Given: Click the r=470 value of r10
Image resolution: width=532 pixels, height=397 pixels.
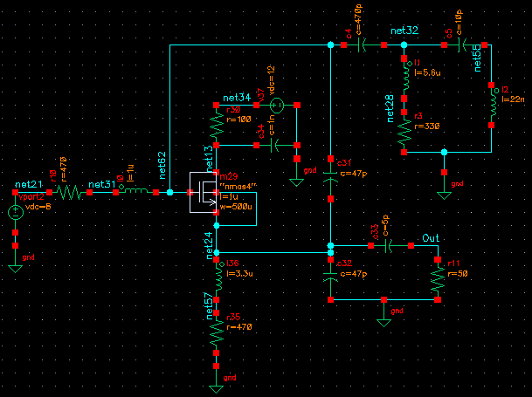Looking at the screenshot, I should point(63,168).
